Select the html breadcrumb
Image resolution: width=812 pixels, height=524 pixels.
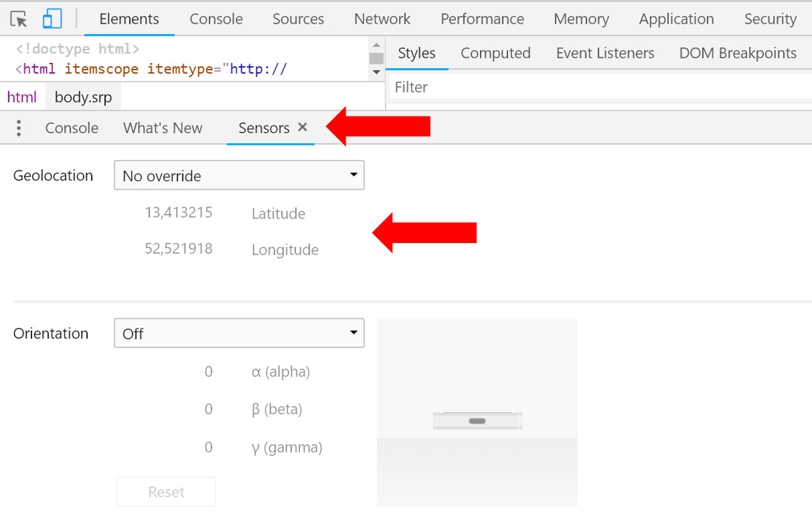(x=22, y=96)
